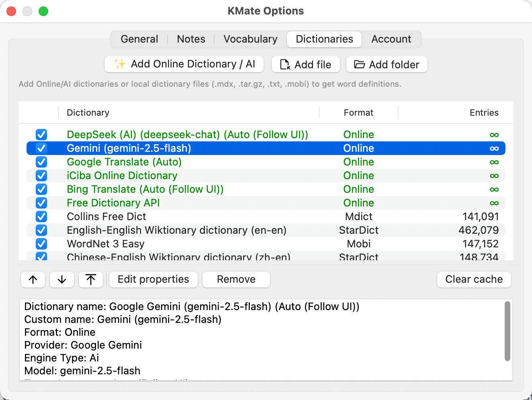Viewport: 532px width, 400px height.
Task: Open the Vocabulary tab
Action: coord(250,39)
